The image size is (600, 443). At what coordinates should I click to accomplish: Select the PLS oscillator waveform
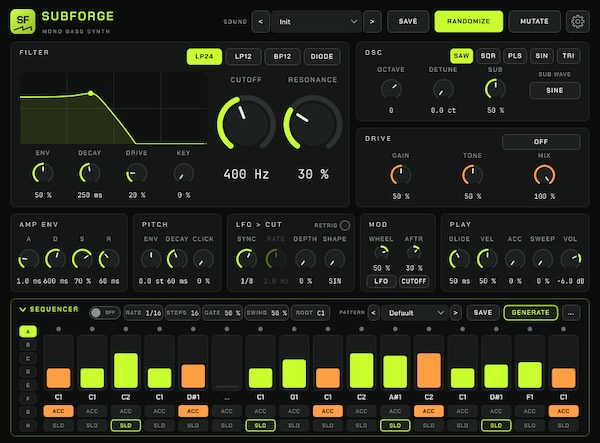click(x=515, y=56)
